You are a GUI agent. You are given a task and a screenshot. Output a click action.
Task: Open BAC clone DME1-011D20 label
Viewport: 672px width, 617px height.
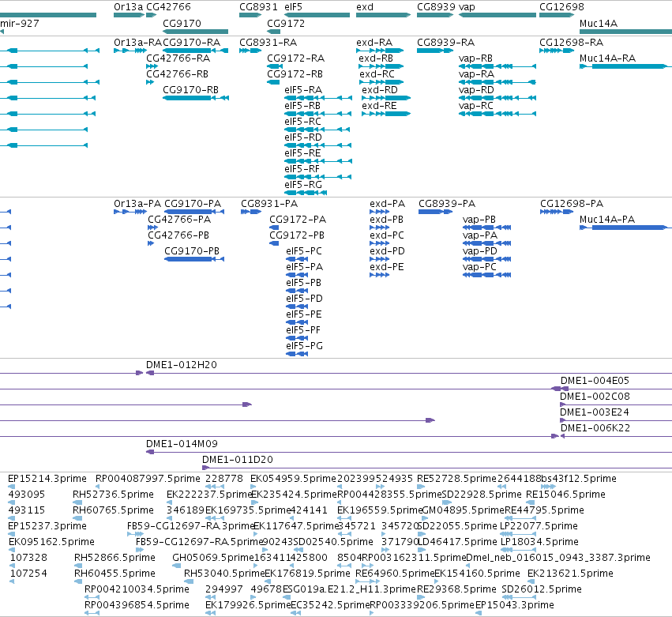[x=238, y=460]
